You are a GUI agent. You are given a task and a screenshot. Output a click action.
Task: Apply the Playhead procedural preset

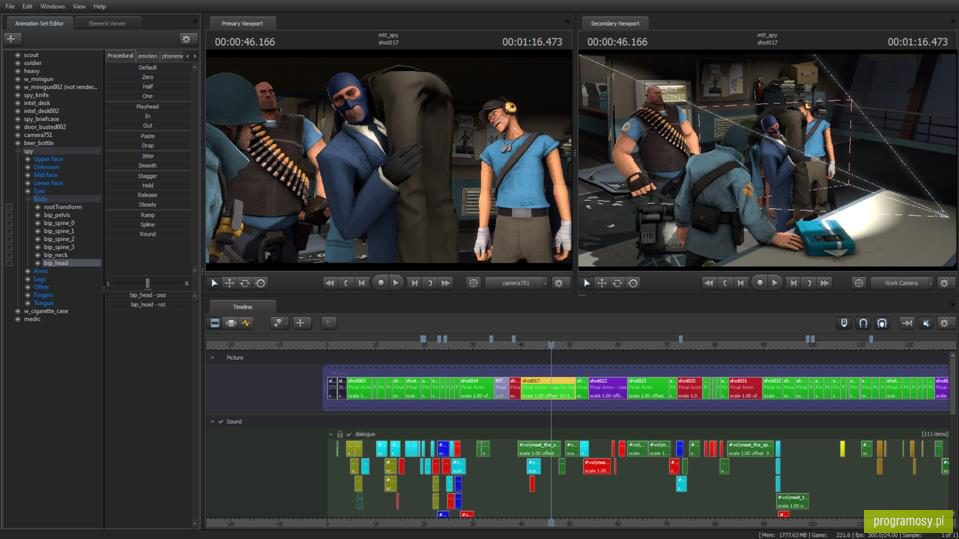pos(147,106)
